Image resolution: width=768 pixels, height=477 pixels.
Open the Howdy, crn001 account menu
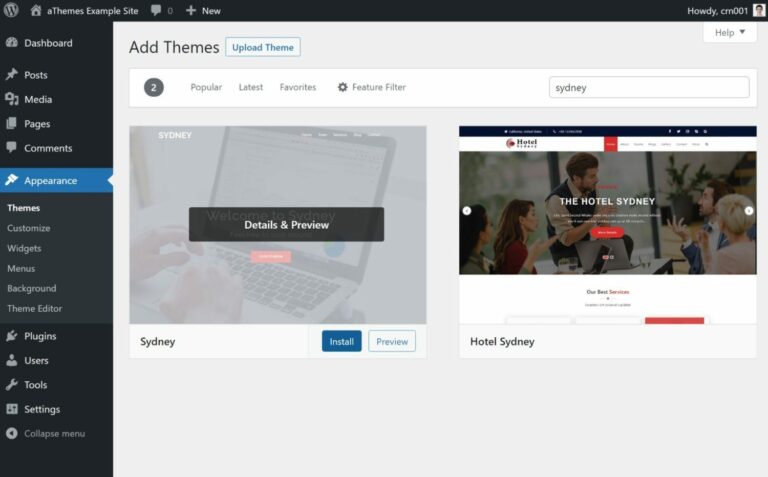coord(726,10)
